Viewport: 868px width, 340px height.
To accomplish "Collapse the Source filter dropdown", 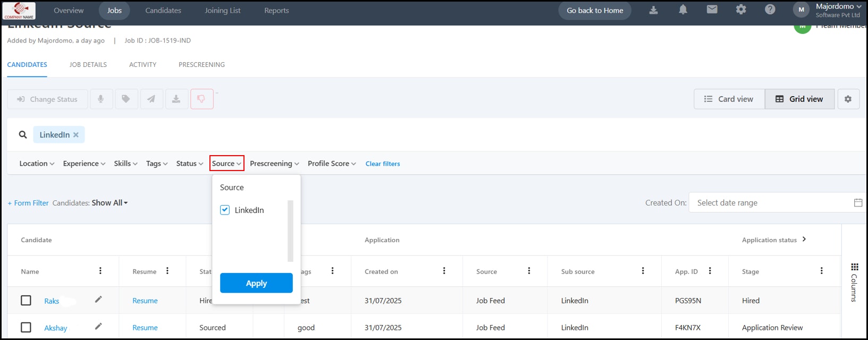I will tap(227, 164).
